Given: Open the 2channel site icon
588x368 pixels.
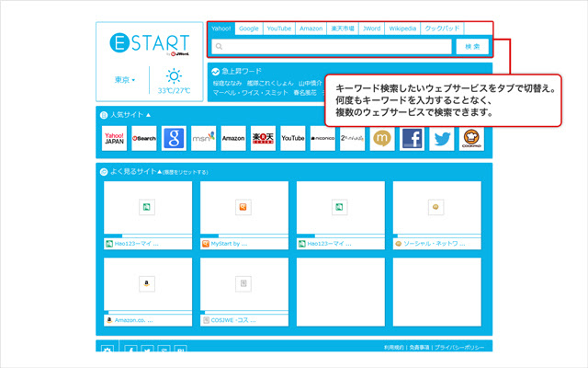Looking at the screenshot, I should click(x=352, y=138).
